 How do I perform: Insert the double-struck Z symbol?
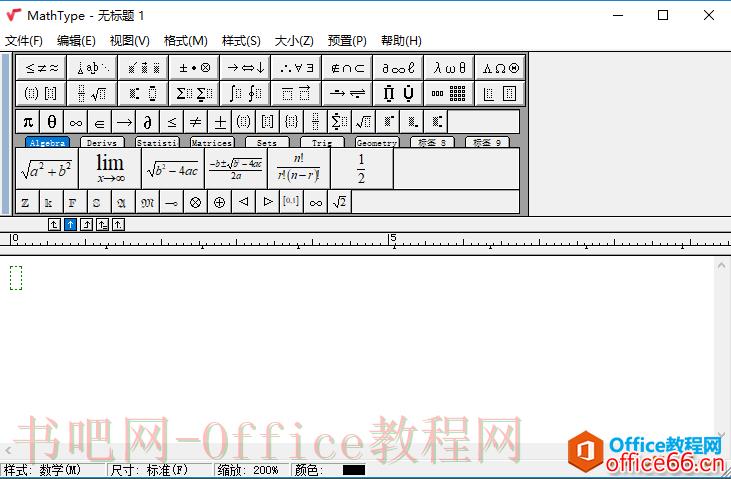pyautogui.click(x=27, y=202)
